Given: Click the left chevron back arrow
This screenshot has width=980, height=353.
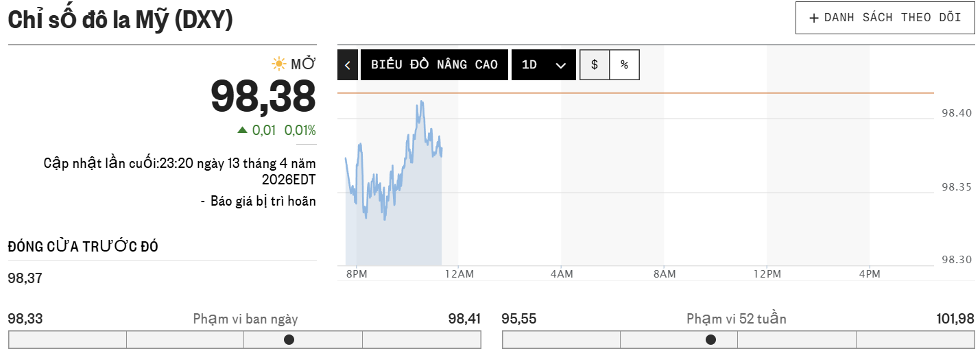Looking at the screenshot, I should point(348,65).
